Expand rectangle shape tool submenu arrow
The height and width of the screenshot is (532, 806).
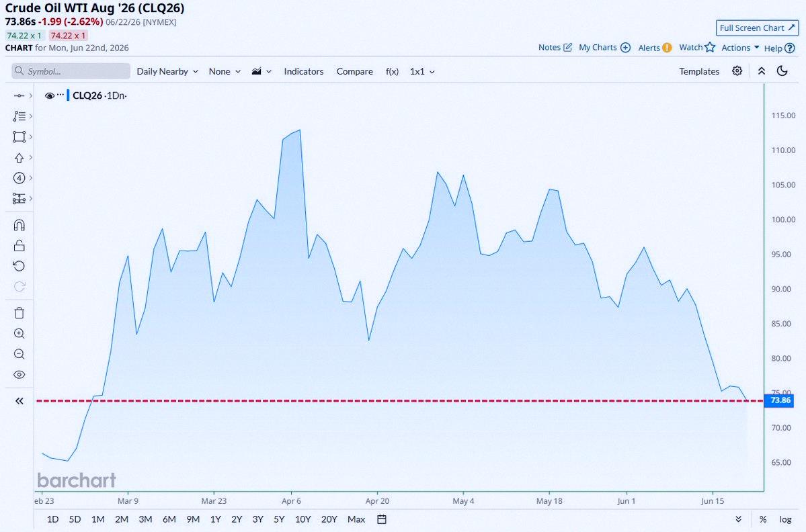[x=32, y=136]
